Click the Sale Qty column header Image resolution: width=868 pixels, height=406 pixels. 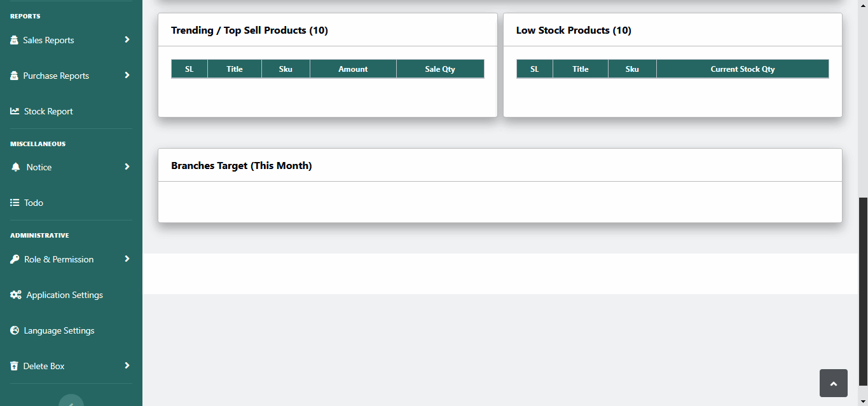click(440, 69)
